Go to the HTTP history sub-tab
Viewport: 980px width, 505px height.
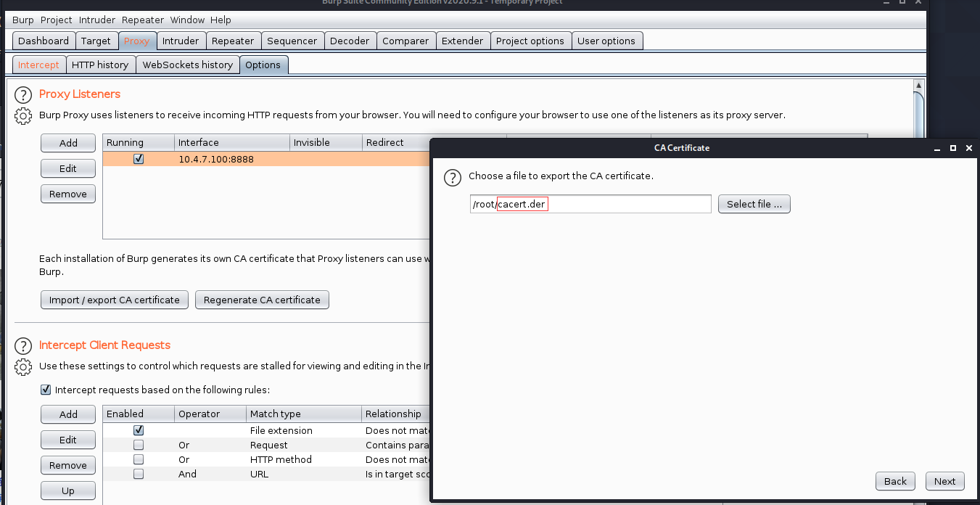point(100,65)
